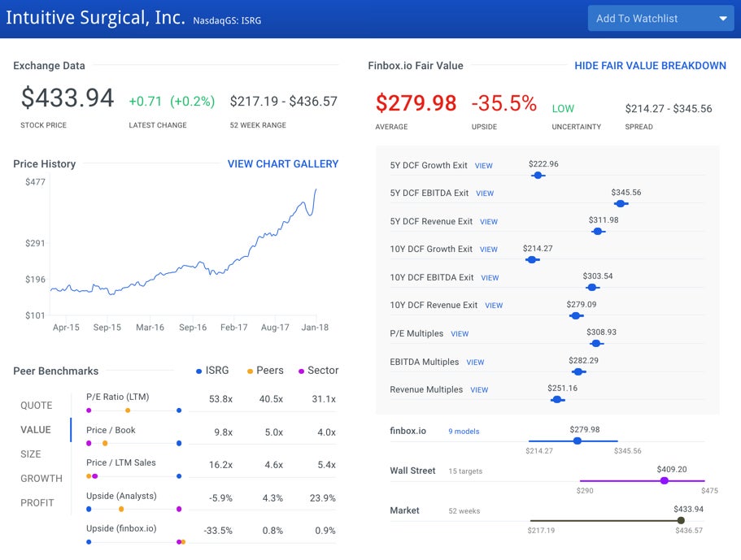
Task: Click the 52 weeks Market label
Action: click(464, 511)
